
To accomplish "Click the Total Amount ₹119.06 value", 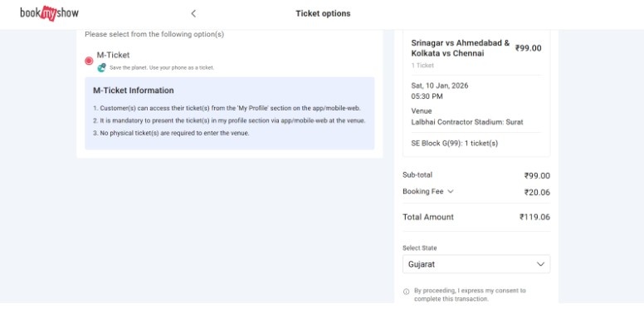I will point(534,217).
